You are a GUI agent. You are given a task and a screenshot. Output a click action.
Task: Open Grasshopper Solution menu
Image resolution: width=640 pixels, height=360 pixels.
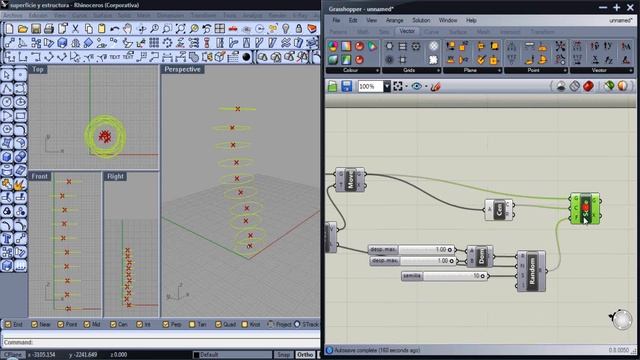421,20
